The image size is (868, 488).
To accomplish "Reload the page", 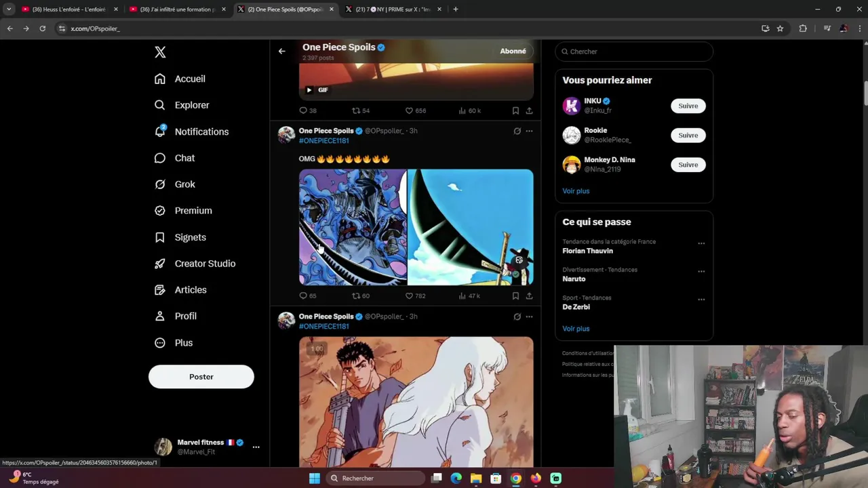I will 42,28.
